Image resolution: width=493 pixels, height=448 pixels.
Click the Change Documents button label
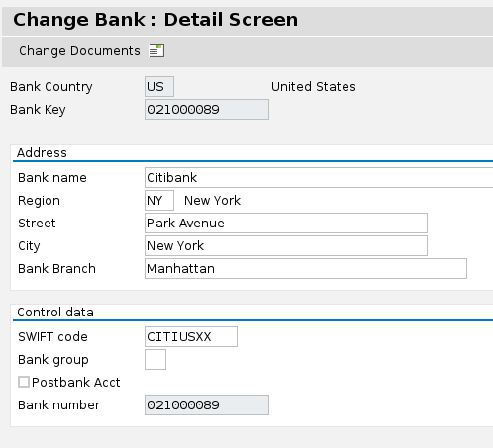pyautogui.click(x=79, y=51)
